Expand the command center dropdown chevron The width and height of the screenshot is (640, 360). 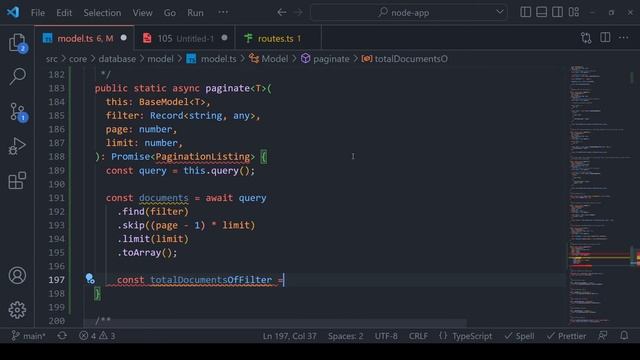[500, 12]
